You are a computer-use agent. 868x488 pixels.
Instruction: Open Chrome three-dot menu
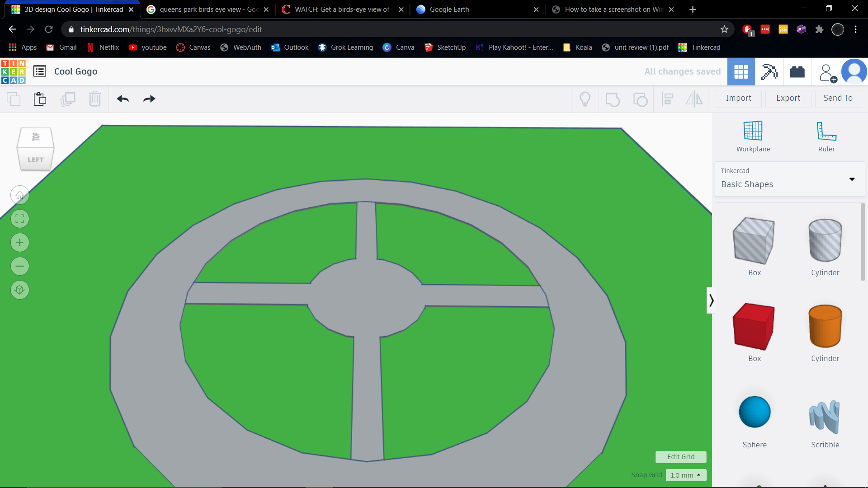tap(855, 29)
